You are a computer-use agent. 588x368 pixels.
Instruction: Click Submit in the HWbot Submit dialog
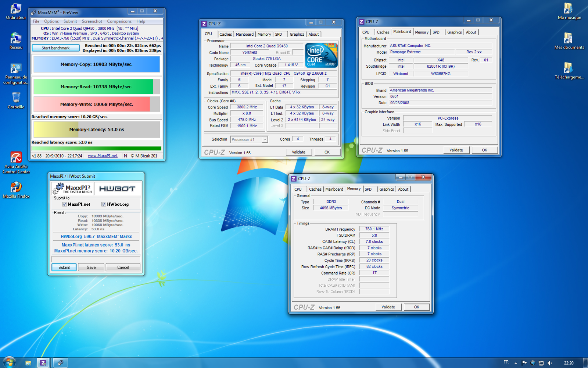coord(64,267)
